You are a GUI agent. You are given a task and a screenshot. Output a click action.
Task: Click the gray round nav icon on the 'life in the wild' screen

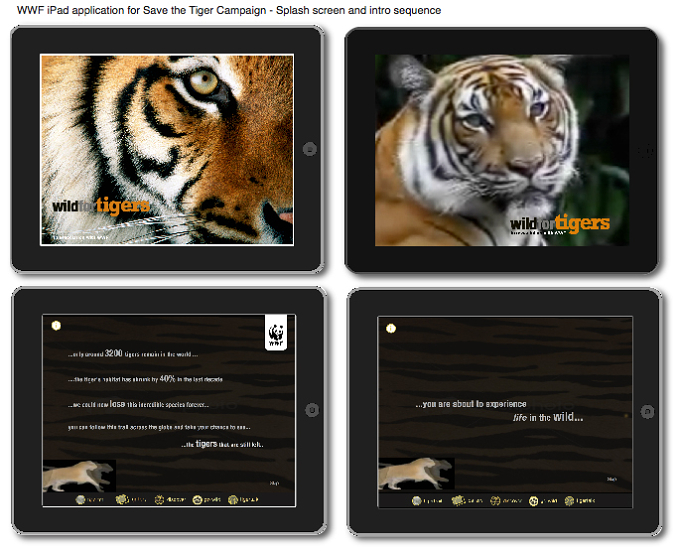click(416, 501)
